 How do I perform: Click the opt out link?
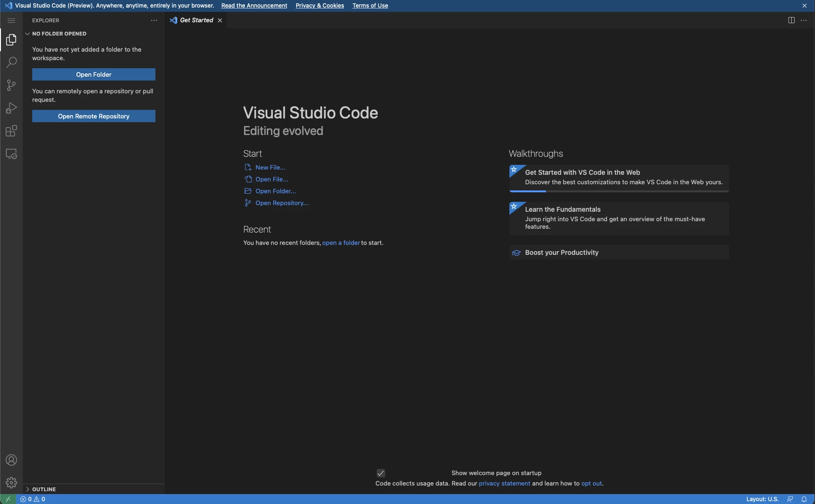(591, 484)
